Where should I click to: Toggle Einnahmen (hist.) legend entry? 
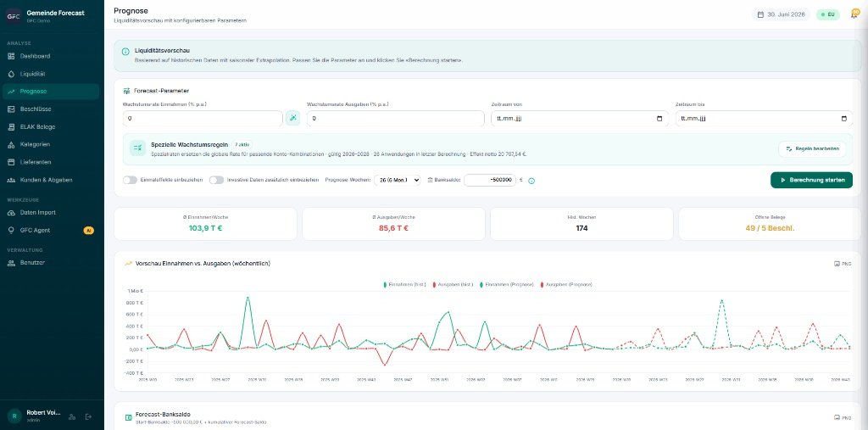pyautogui.click(x=404, y=284)
